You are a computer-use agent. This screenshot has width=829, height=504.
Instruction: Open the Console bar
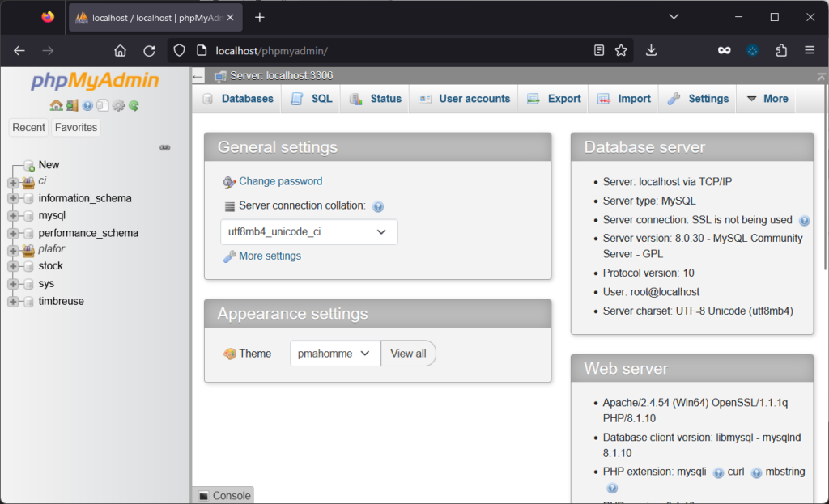(x=225, y=496)
